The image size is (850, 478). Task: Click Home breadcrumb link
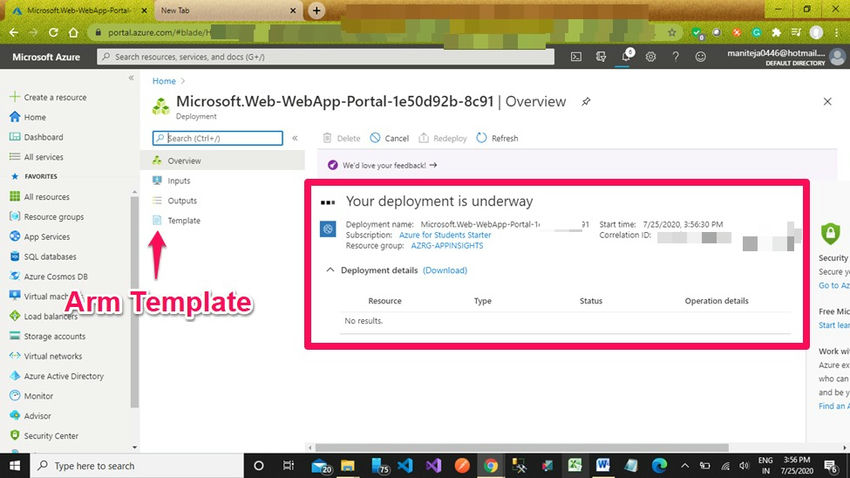coord(164,81)
